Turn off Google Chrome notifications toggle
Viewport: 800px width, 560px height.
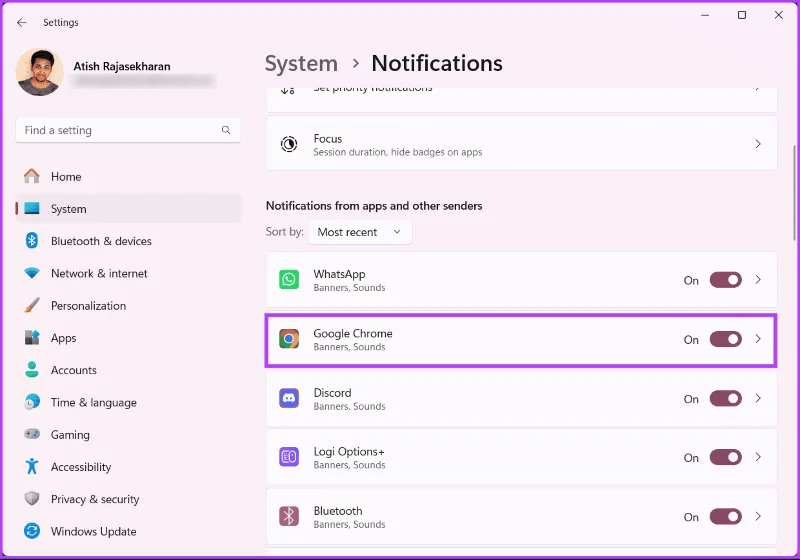pos(726,339)
